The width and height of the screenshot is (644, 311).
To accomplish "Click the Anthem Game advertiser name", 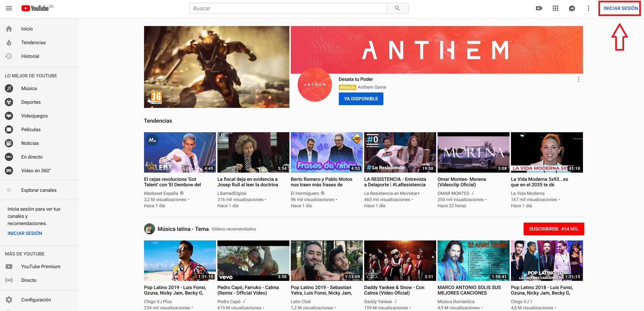I will [372, 87].
